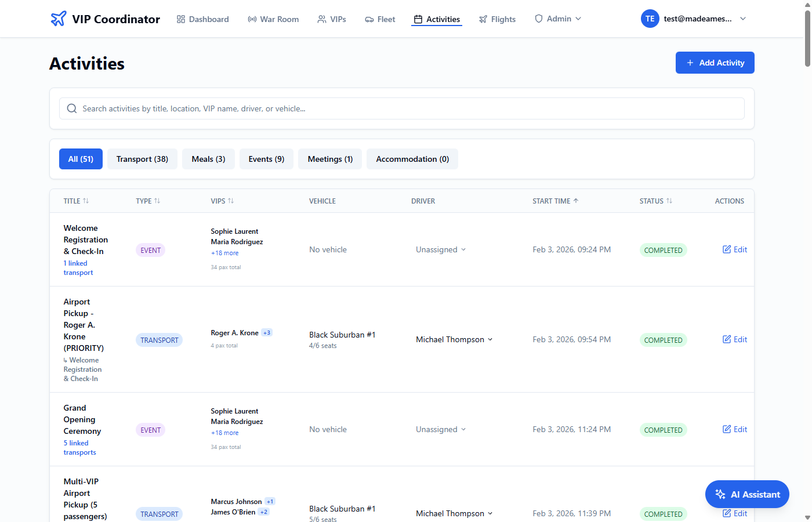The image size is (812, 522).
Task: Select the Events (9) filter tab
Action: 266,159
